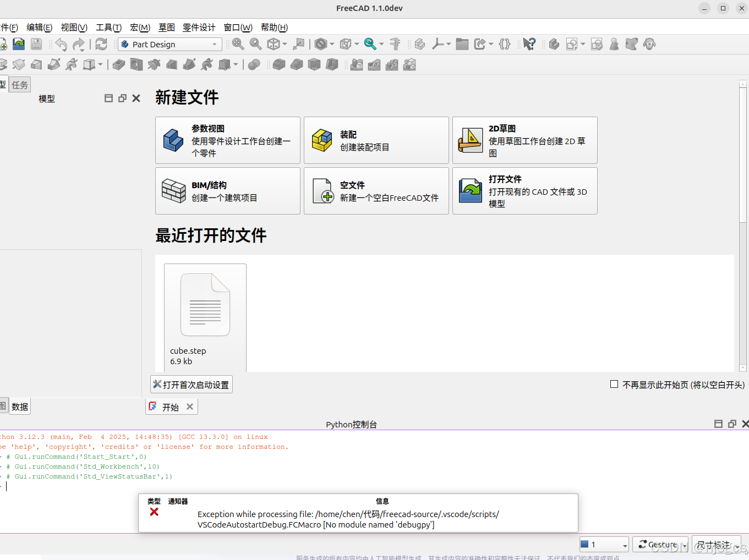This screenshot has height=560, width=749.
Task: Select the Pocket tool icon
Action: [119, 65]
